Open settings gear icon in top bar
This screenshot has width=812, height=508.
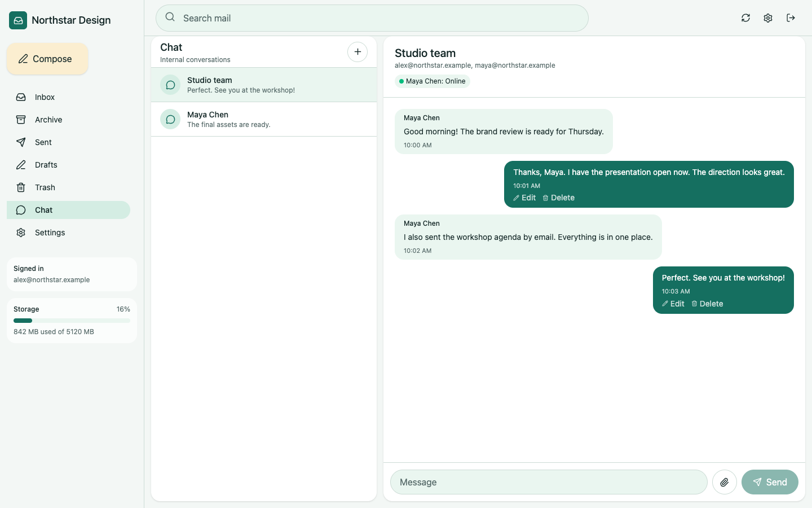click(768, 18)
